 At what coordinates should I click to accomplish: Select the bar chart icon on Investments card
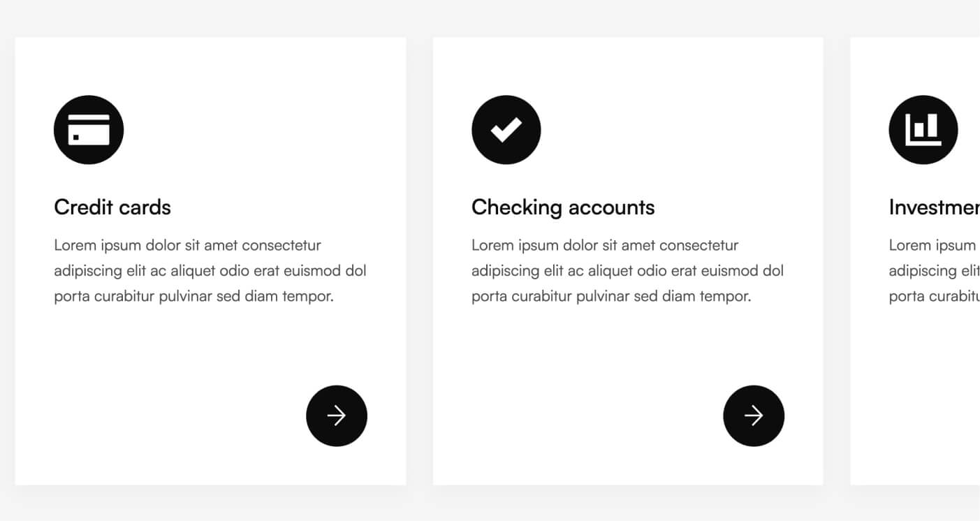tap(923, 129)
